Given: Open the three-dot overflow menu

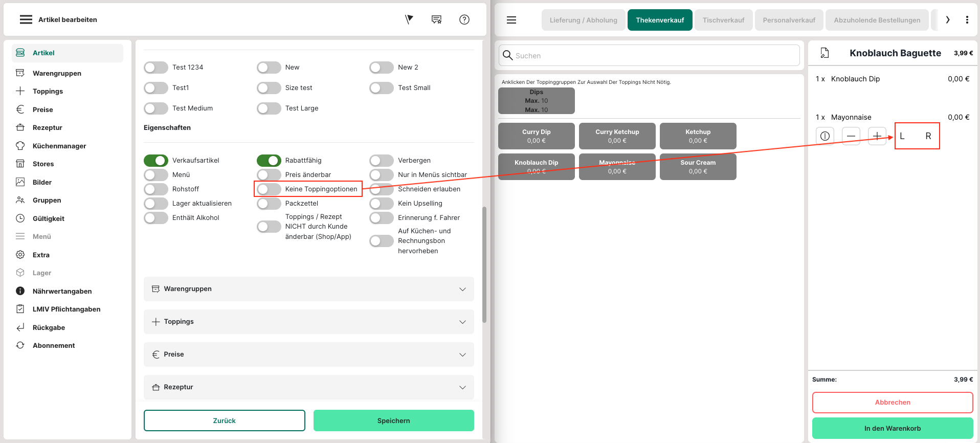Looking at the screenshot, I should pos(967,20).
